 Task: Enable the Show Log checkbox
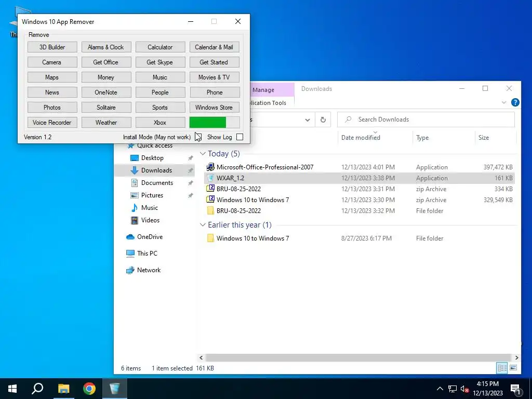240,137
